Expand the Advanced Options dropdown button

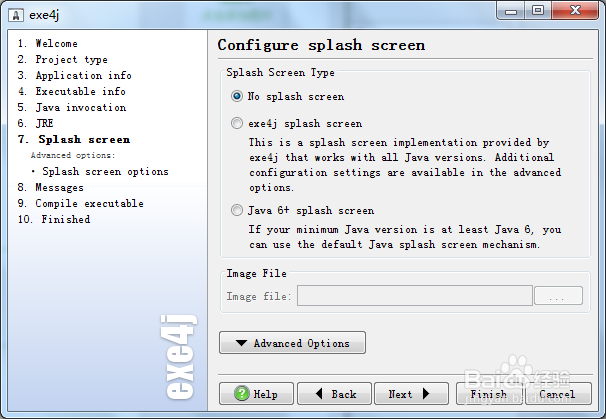click(292, 342)
